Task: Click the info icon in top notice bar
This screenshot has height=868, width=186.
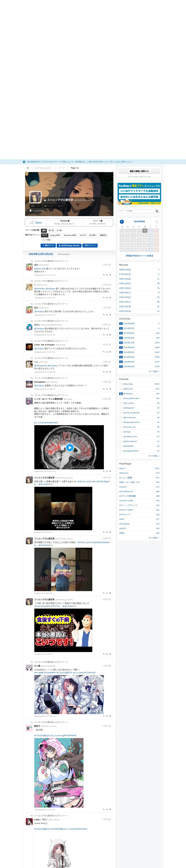Action: 24,162
